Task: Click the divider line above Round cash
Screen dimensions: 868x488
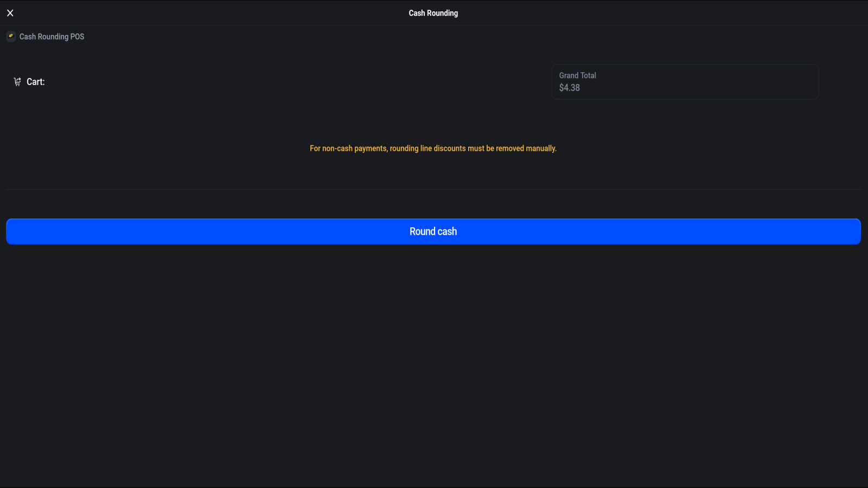Action: pos(433,190)
